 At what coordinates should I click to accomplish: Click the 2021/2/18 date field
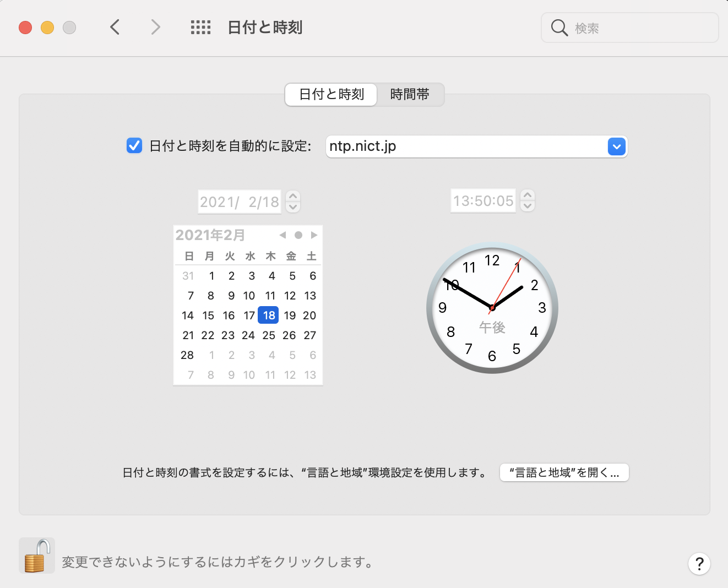tap(240, 202)
